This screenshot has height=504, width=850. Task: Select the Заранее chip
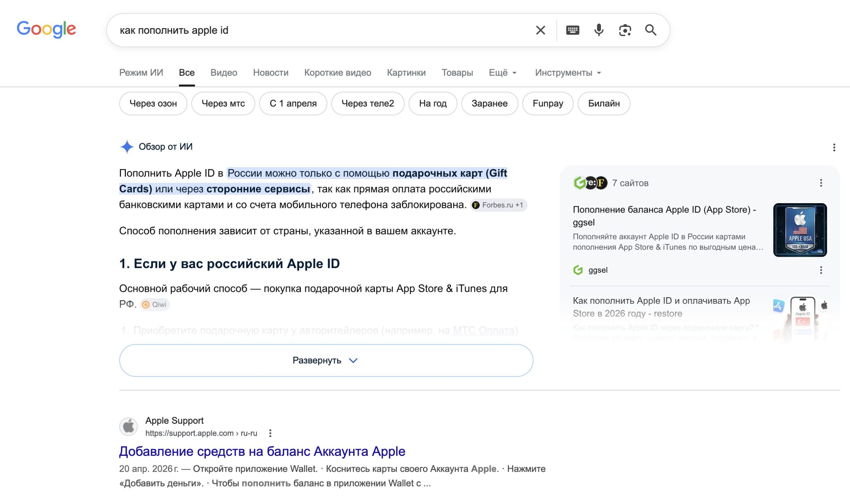pos(490,104)
